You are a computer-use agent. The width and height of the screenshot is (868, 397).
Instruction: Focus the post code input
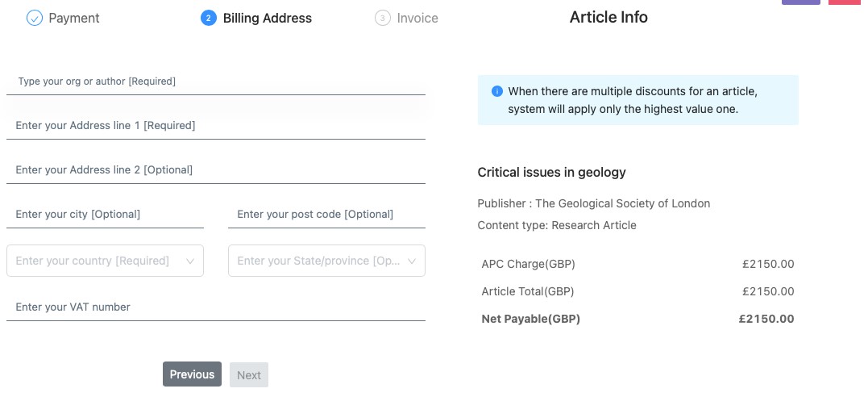click(326, 215)
